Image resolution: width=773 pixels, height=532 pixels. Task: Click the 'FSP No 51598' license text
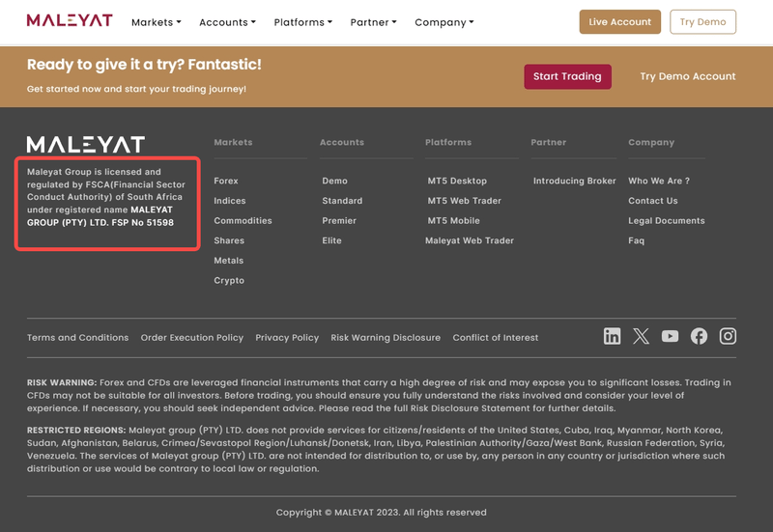pyautogui.click(x=143, y=223)
